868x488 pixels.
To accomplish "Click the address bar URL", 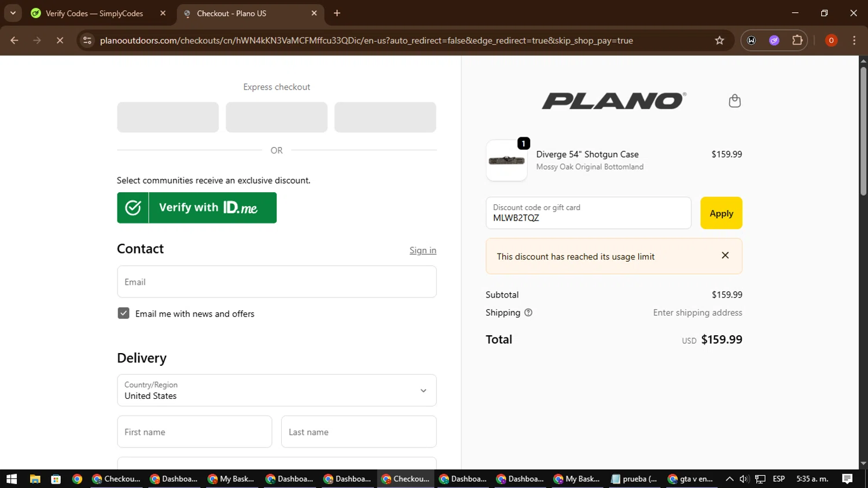I will tap(366, 41).
